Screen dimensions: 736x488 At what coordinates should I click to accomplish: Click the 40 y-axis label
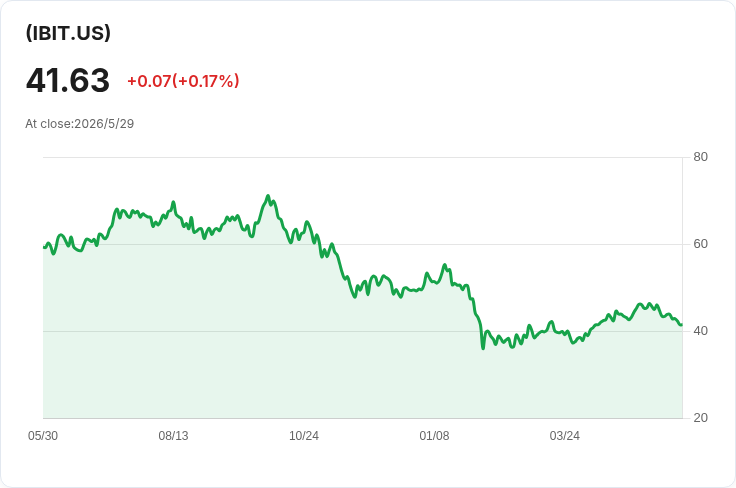(700, 331)
